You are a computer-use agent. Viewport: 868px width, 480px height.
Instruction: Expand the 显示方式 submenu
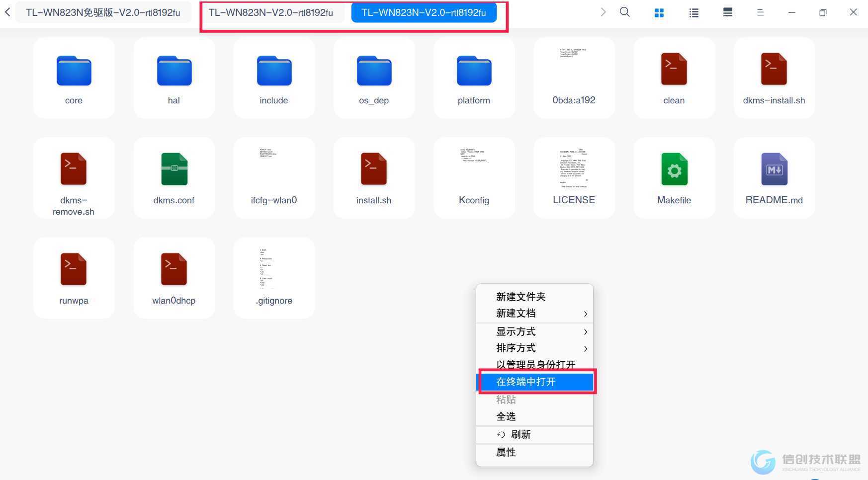(534, 331)
